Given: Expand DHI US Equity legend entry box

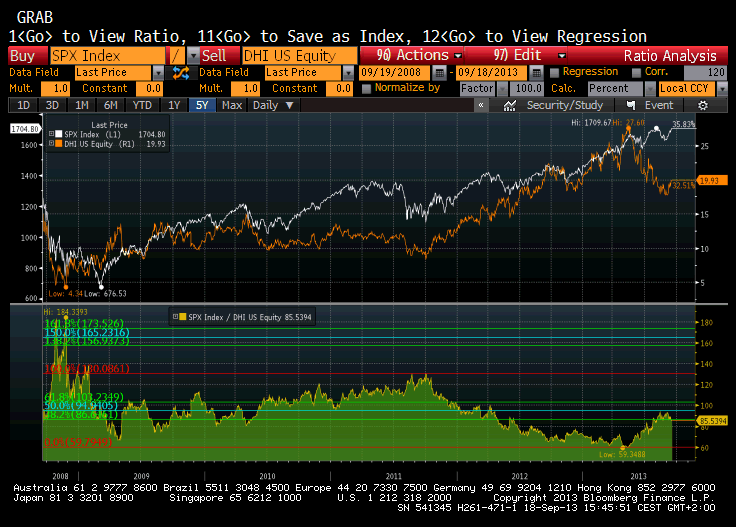Looking at the screenshot, I should pyautogui.click(x=52, y=144).
